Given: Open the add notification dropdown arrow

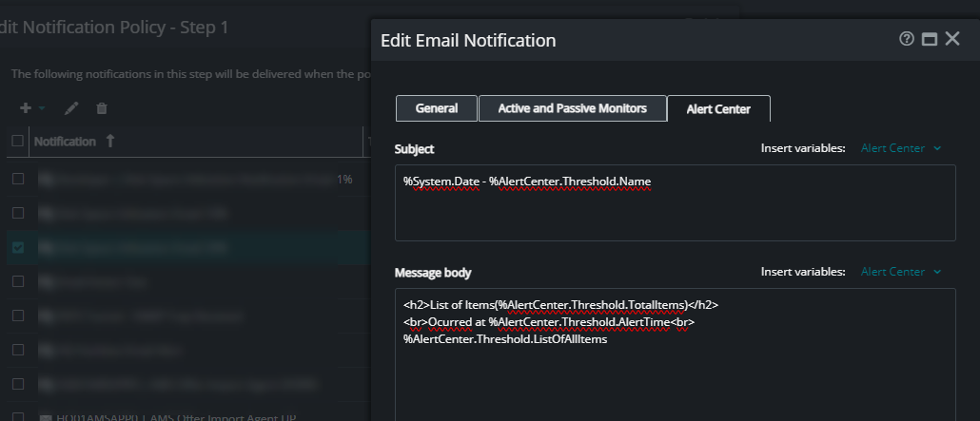Looking at the screenshot, I should pos(41,108).
